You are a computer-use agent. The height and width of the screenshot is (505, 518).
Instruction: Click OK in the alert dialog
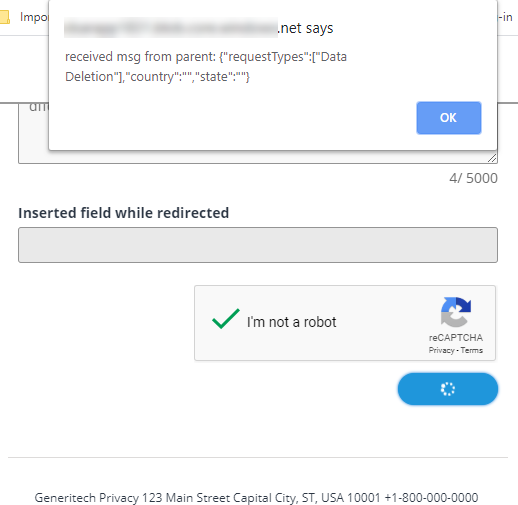pos(449,118)
